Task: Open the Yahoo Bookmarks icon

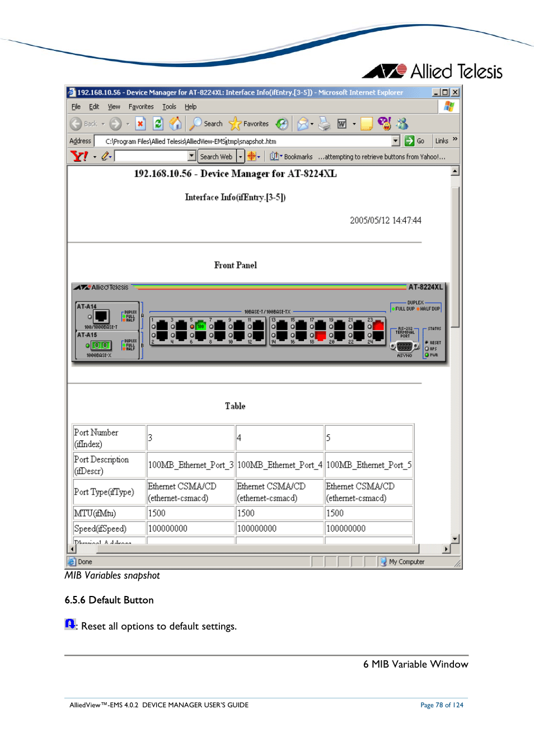Action: 274,156
